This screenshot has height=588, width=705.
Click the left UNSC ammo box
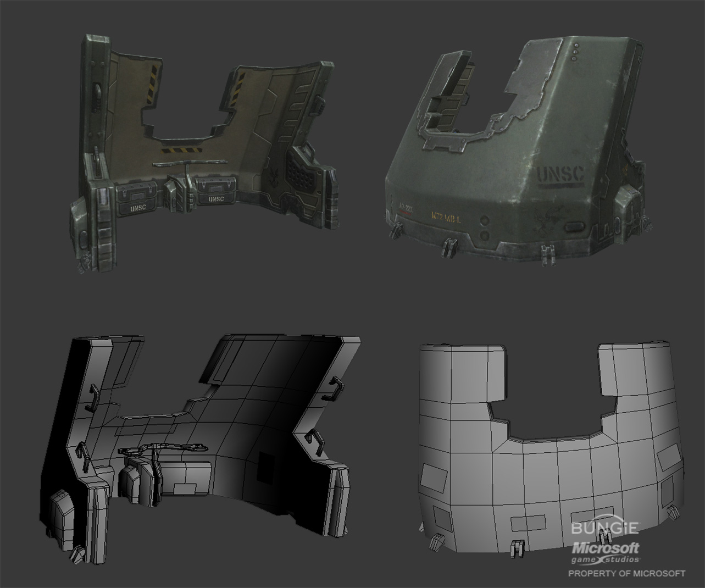pyautogui.click(x=138, y=199)
